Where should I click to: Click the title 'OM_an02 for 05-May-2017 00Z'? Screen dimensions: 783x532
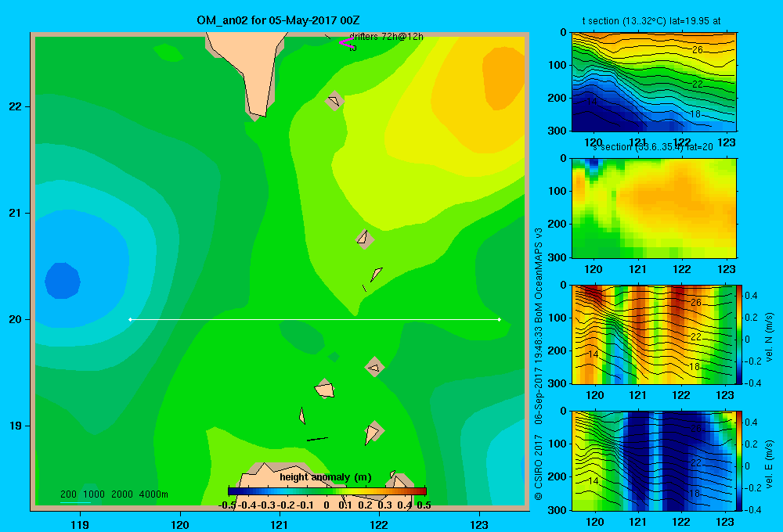coord(278,20)
